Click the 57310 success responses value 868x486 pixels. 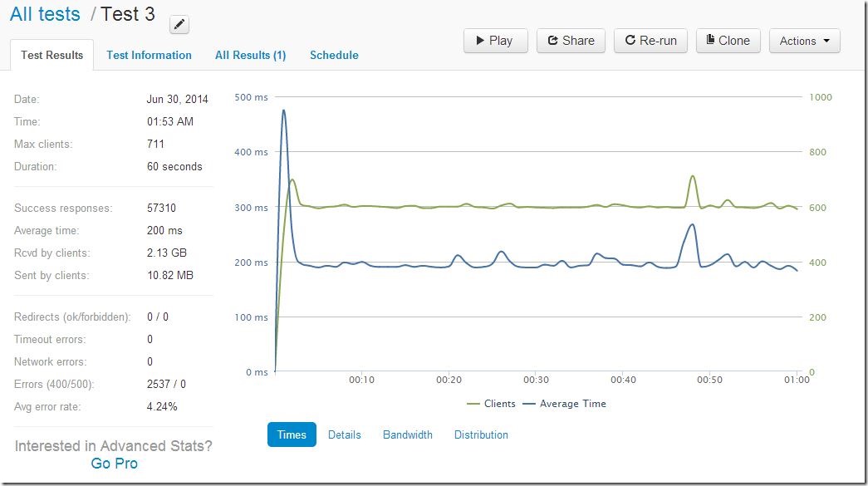(161, 209)
